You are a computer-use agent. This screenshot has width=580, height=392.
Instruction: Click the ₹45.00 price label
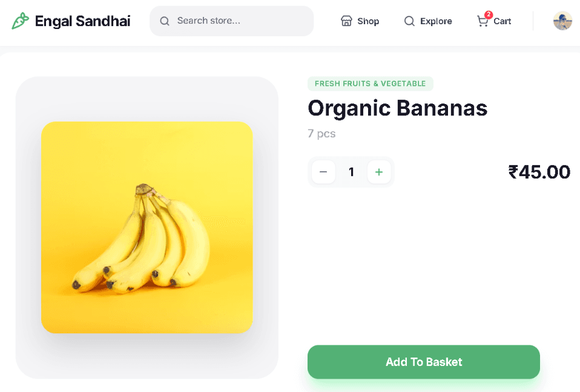[x=539, y=172]
